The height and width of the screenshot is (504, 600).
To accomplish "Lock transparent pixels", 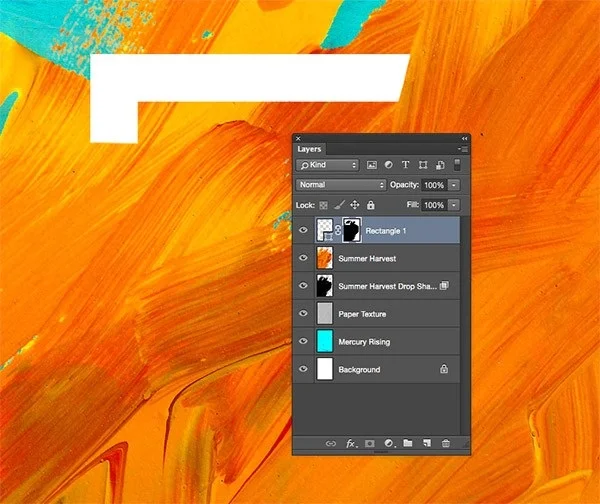I will click(323, 206).
